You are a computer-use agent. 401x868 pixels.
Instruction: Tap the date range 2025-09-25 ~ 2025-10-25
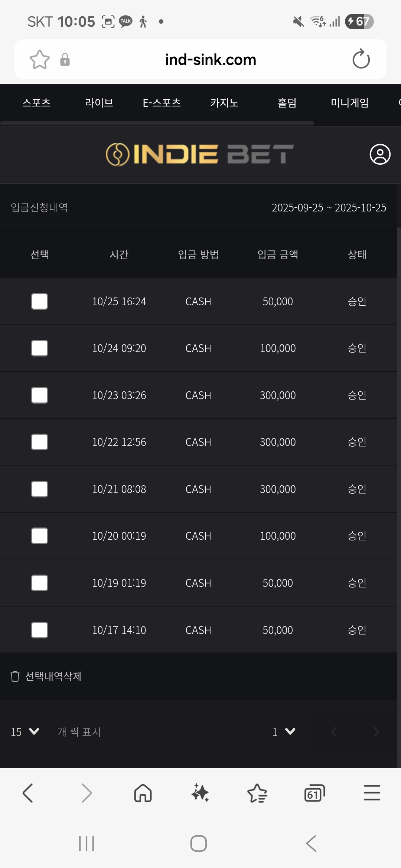point(329,208)
